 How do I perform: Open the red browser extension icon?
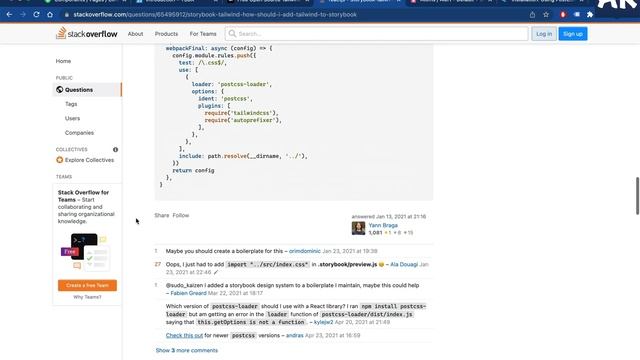click(563, 15)
